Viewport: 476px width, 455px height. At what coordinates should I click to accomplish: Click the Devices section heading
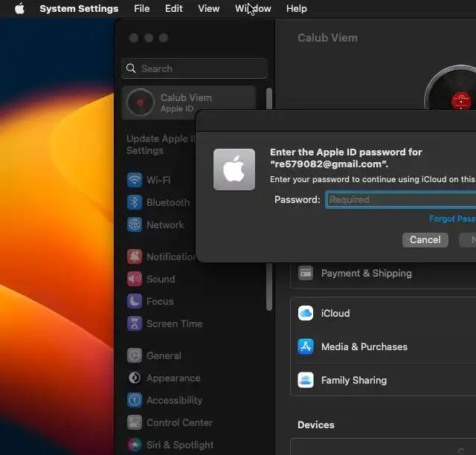click(315, 425)
